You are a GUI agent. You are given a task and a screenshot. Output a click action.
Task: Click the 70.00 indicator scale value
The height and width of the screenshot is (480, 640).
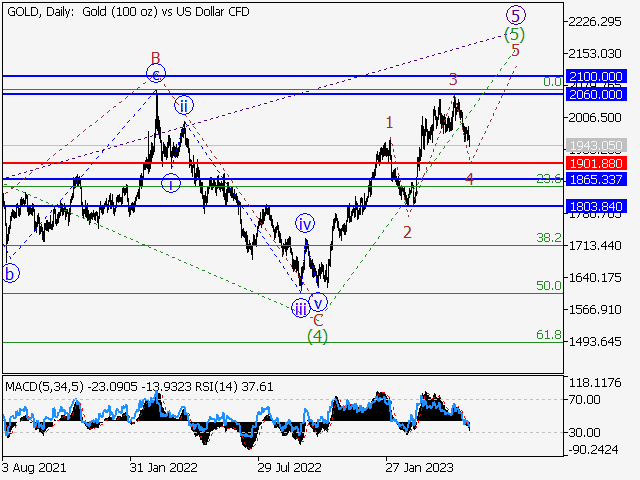pyautogui.click(x=585, y=399)
